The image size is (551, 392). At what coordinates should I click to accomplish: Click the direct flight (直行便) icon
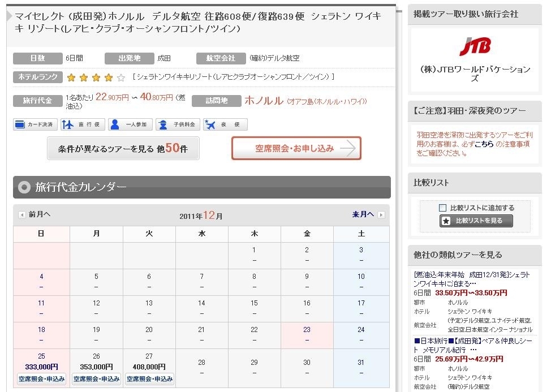pyautogui.click(x=83, y=124)
